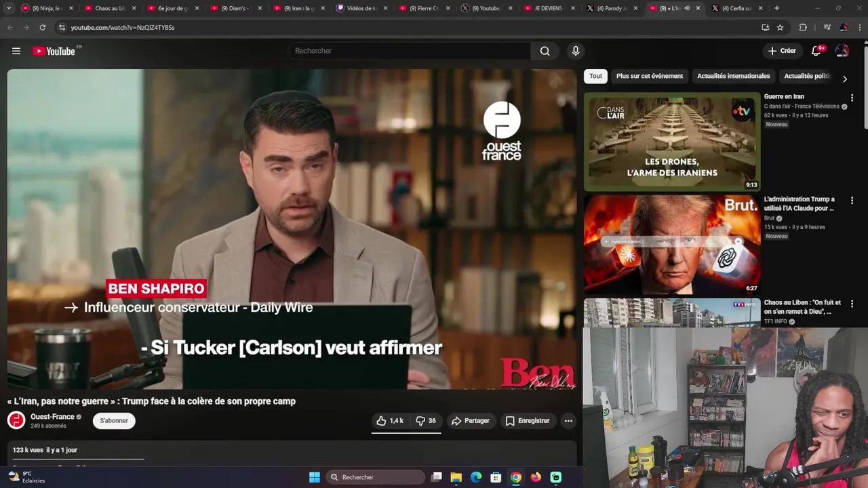Click the Partager share button

(470, 421)
